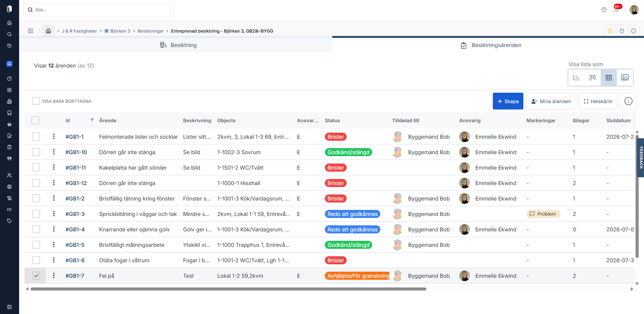Focus the Sök search field
Image resolution: width=644 pixels, height=314 pixels.
98,10
